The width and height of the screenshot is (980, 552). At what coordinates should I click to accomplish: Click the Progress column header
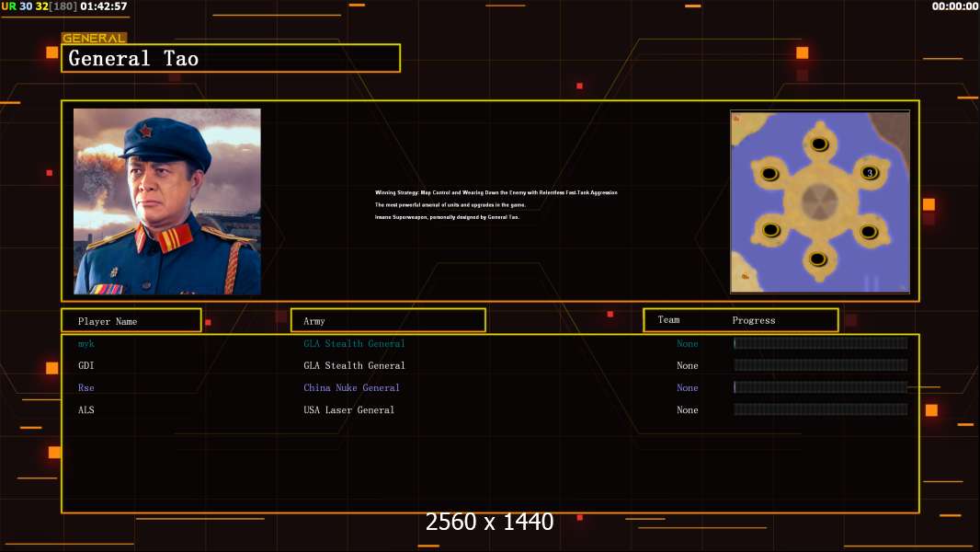(753, 320)
